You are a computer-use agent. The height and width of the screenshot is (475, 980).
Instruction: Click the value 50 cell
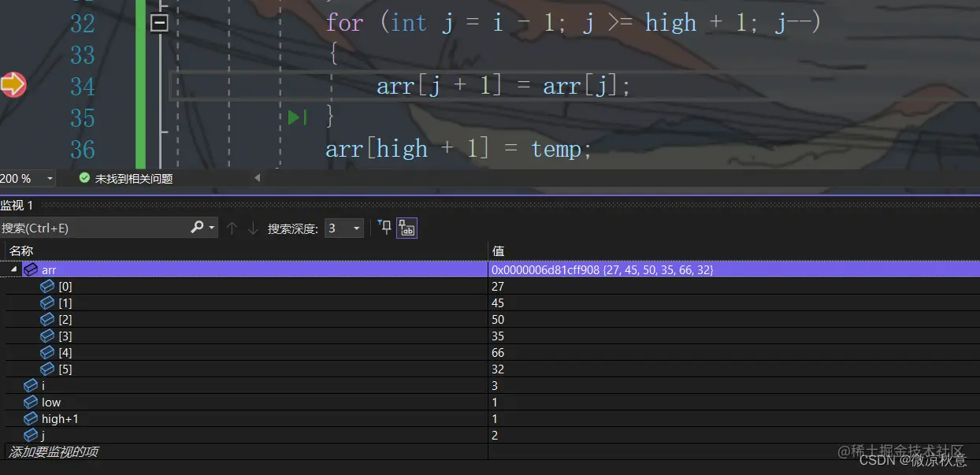coord(733,320)
